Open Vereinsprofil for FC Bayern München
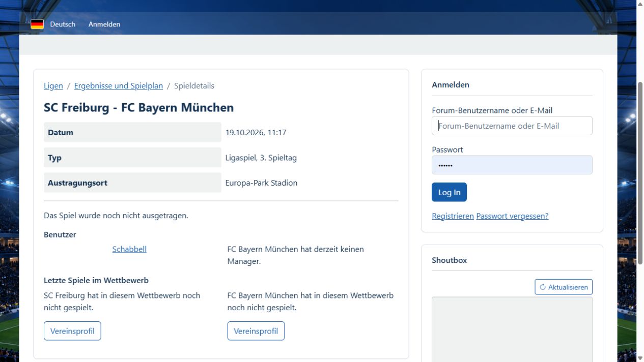Viewport: 644px width, 362px height. coord(256,331)
